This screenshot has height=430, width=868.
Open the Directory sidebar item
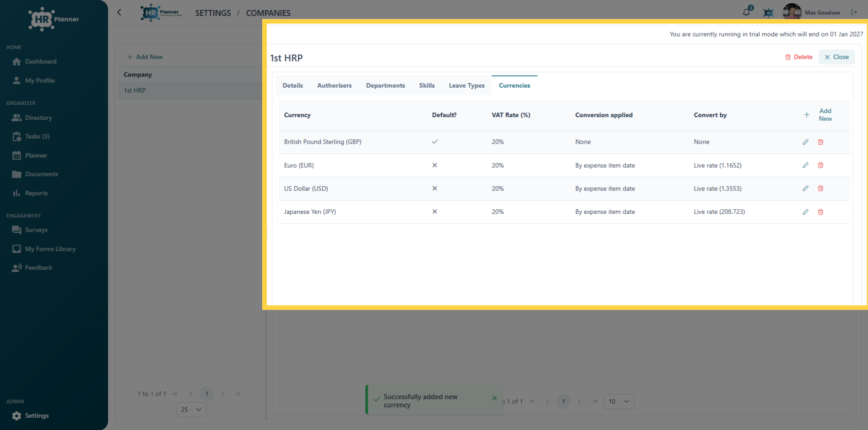(x=38, y=118)
